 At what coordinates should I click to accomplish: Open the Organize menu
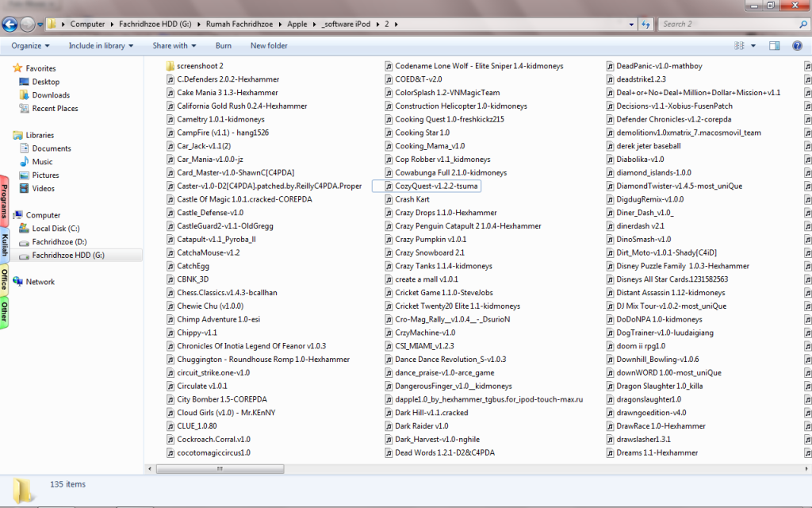pos(31,45)
